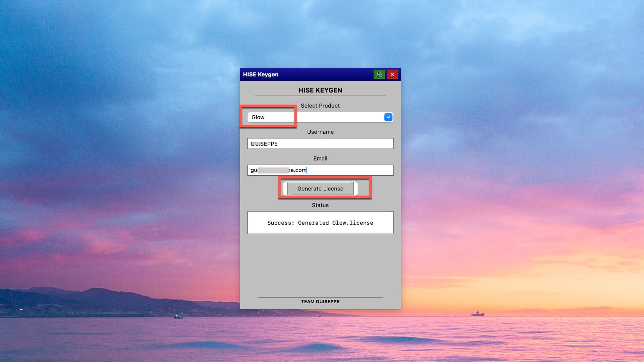Screen dimensions: 644x362
Task: Click the TEAM GUISEPPE footer text
Action: (x=320, y=302)
